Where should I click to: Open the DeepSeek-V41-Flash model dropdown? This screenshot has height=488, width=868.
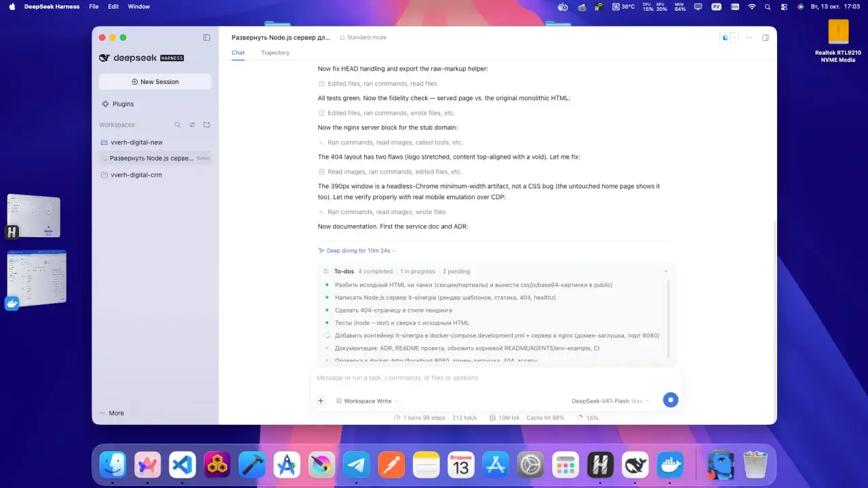click(x=610, y=401)
